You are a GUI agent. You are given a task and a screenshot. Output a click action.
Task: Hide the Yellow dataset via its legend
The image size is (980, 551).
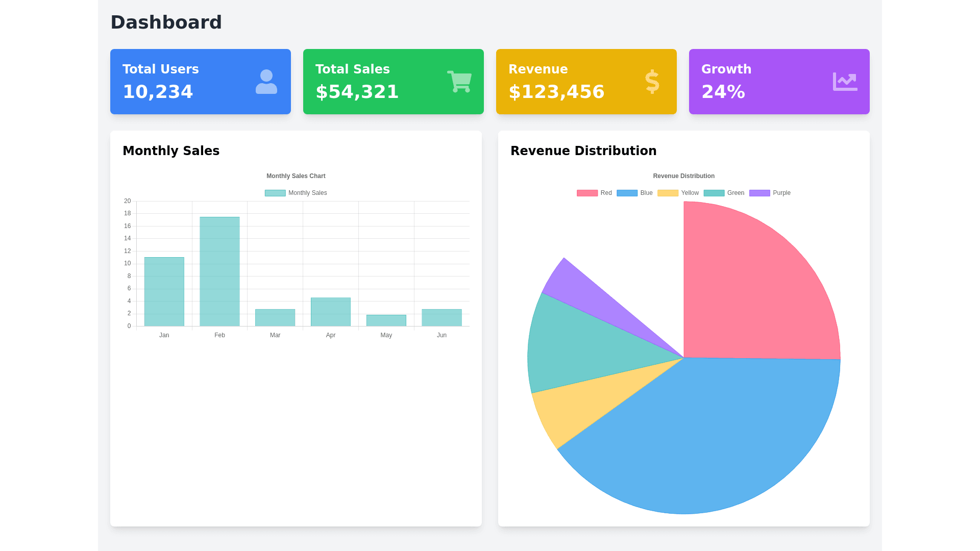click(x=678, y=193)
